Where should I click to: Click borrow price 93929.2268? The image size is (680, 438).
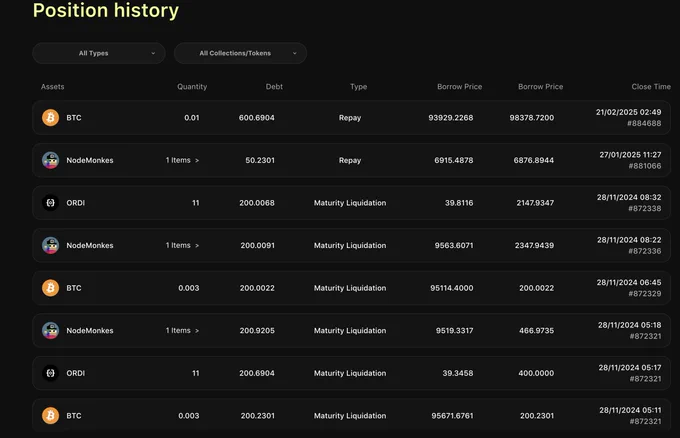[x=451, y=118]
